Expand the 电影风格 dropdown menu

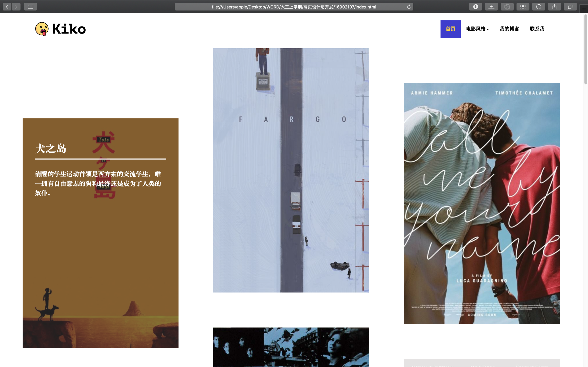point(477,29)
